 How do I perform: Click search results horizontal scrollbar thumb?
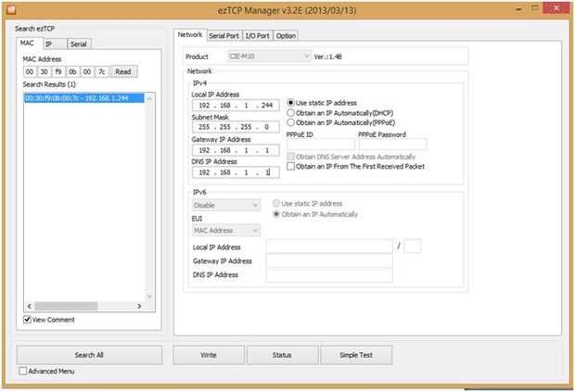[66, 306]
